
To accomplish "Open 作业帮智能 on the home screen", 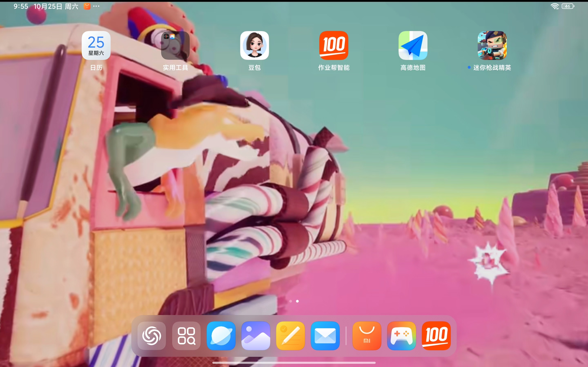I will (x=334, y=45).
